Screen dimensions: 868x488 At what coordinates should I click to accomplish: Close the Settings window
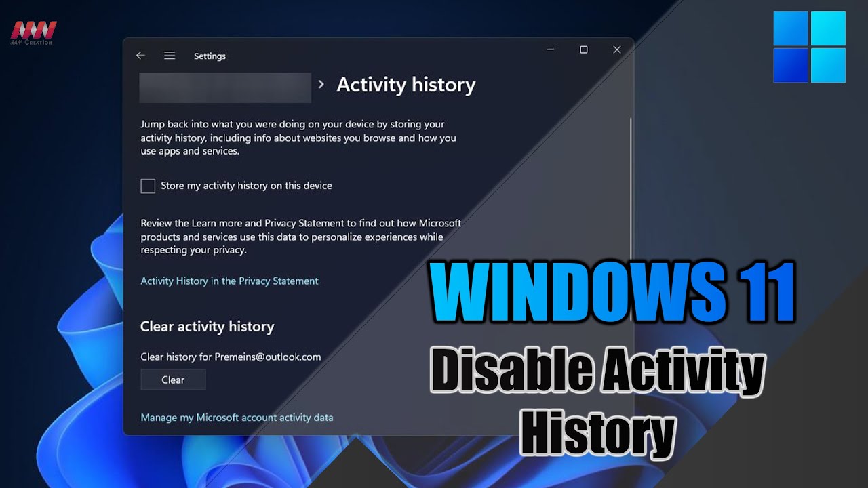pos(616,49)
